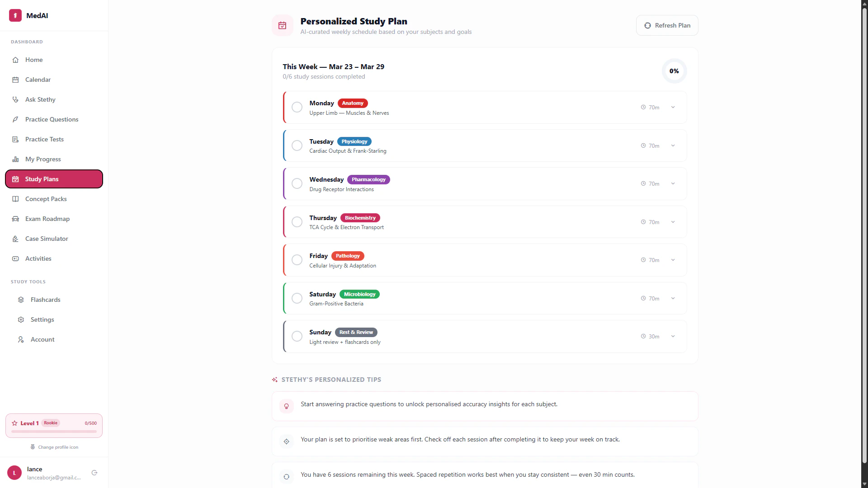Click the My Progress bar chart icon
This screenshot has height=488, width=868.
(x=15, y=159)
